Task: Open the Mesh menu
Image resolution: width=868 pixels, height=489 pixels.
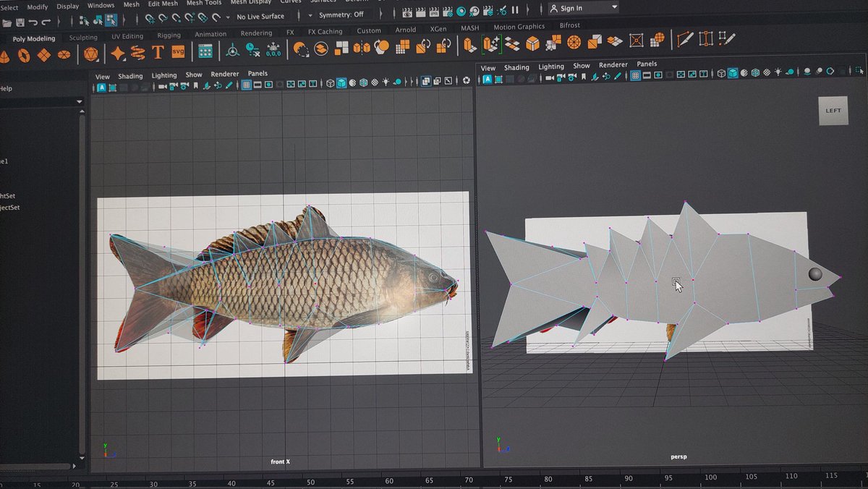Action: pos(132,4)
